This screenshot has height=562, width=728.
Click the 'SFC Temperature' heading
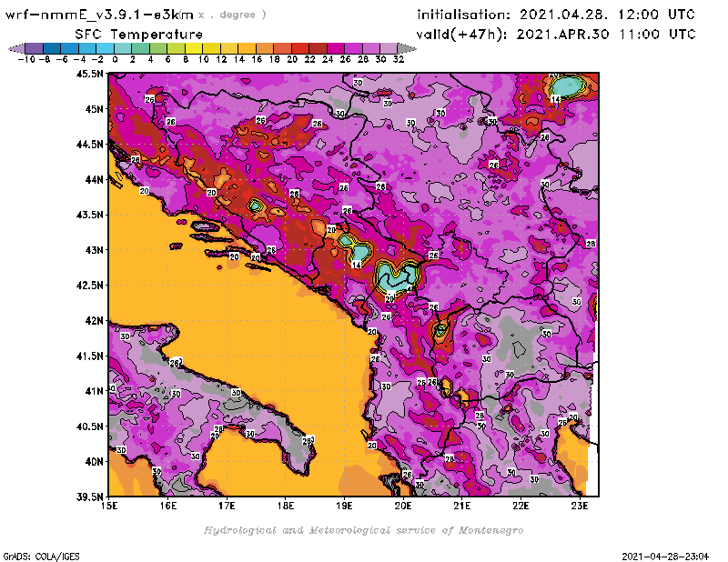[139, 35]
